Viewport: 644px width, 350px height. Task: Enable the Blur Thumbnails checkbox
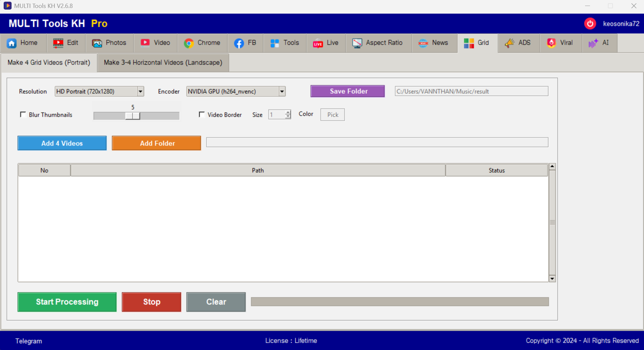(x=23, y=115)
